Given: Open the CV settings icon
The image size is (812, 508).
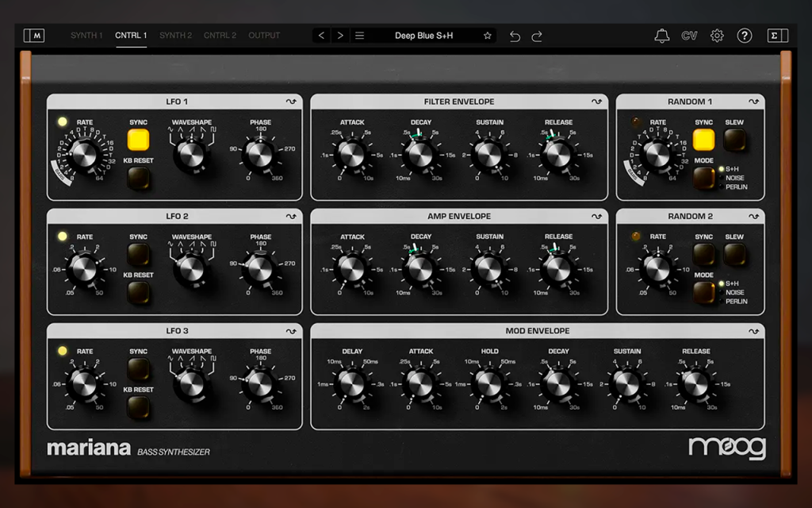Looking at the screenshot, I should (x=689, y=36).
